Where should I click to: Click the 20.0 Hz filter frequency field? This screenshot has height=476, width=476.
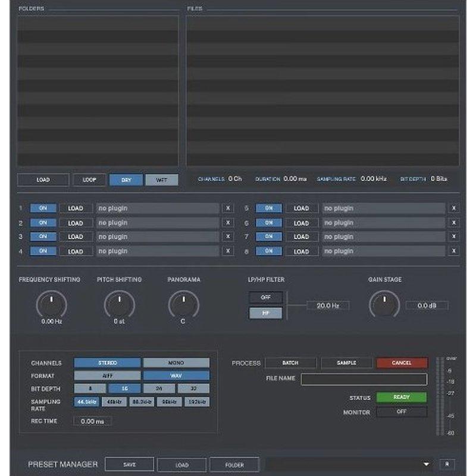click(x=328, y=305)
